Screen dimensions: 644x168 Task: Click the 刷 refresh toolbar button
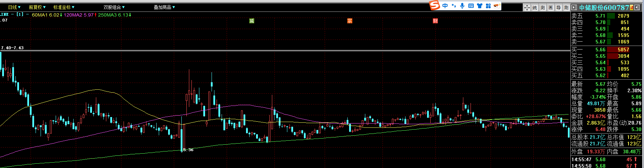566,8
